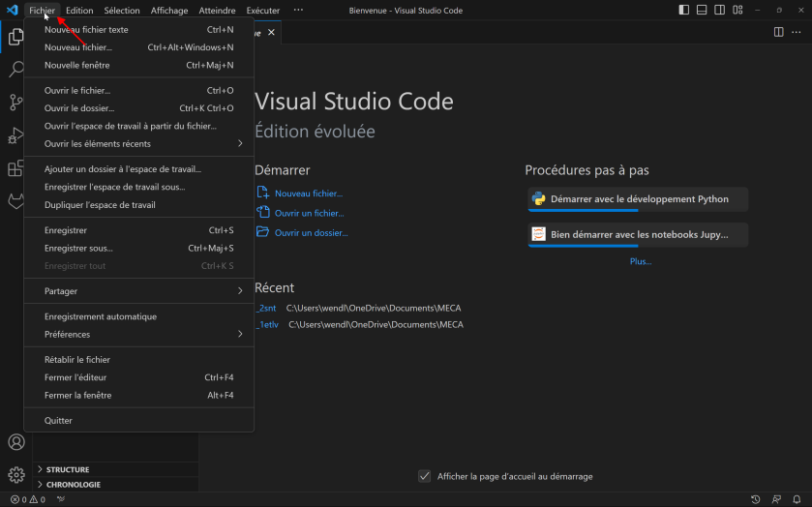
Task: Choose Dupliquer l'espace de travail entry
Action: click(x=138, y=204)
